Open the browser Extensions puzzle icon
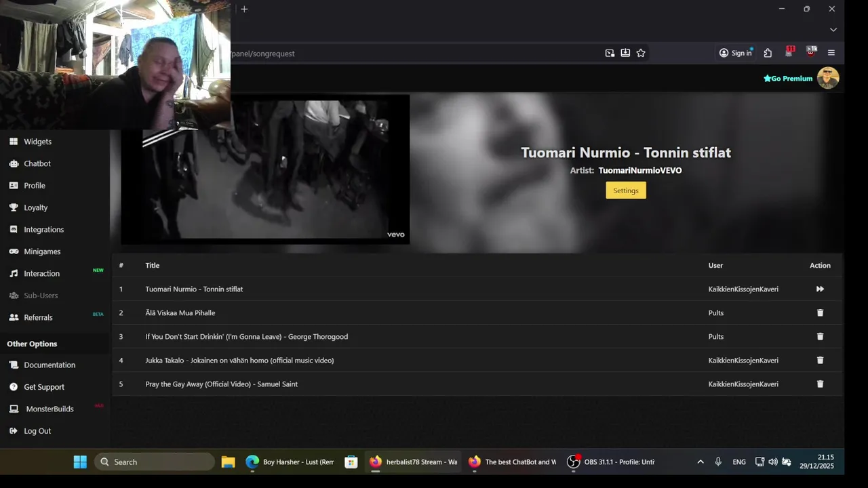This screenshot has width=868, height=488. (768, 53)
